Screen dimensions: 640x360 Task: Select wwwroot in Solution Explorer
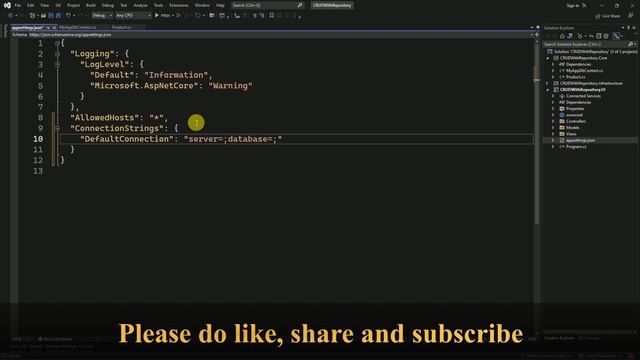coord(574,115)
